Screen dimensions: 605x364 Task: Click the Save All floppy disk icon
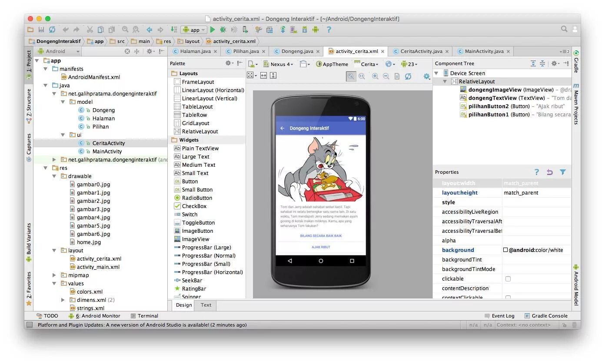coord(41,30)
